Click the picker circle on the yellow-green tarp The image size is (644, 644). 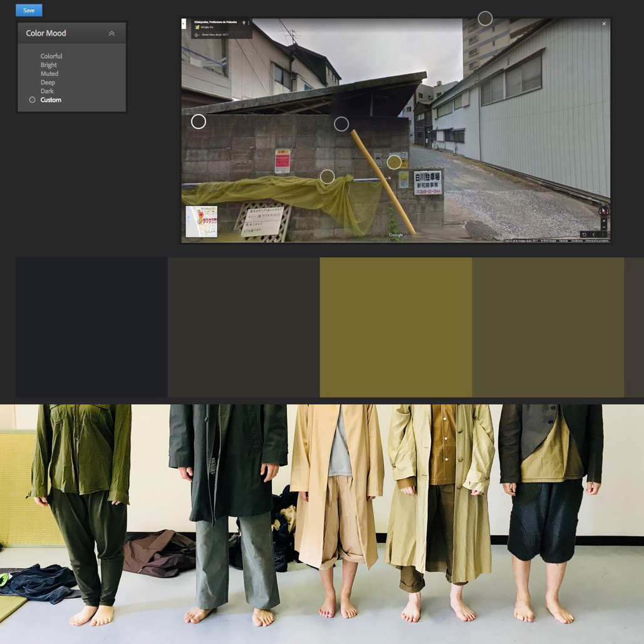pyautogui.click(x=327, y=177)
